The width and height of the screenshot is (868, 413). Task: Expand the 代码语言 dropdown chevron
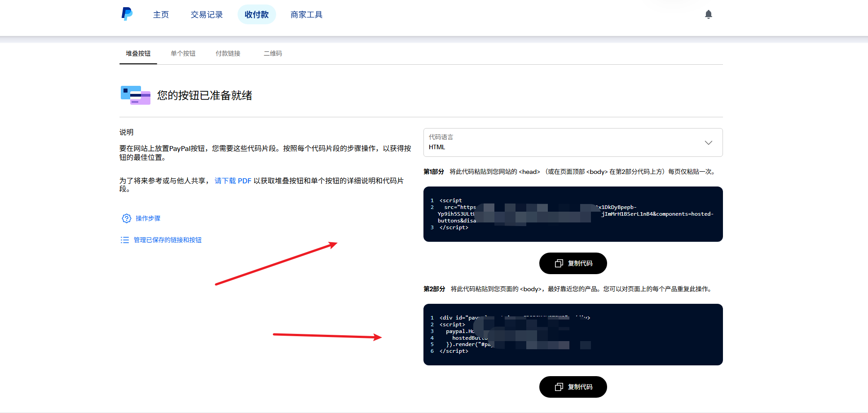[709, 142]
